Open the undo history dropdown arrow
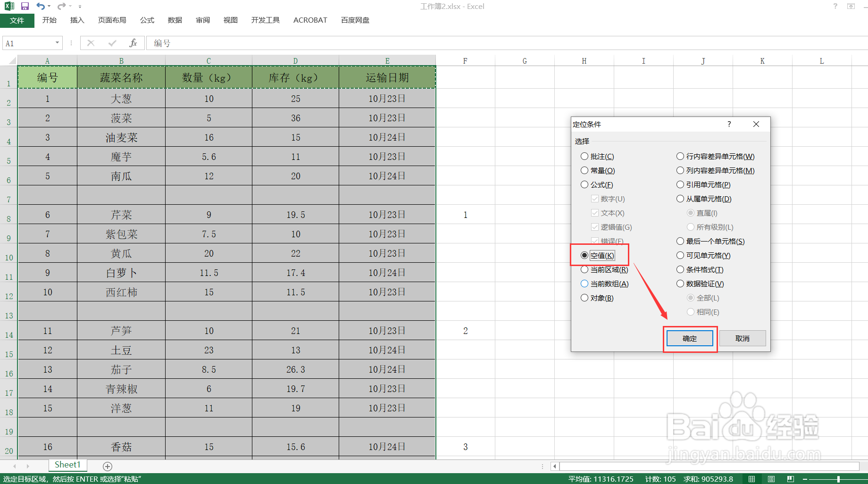Screen dimensions: 868x484 pos(49,6)
